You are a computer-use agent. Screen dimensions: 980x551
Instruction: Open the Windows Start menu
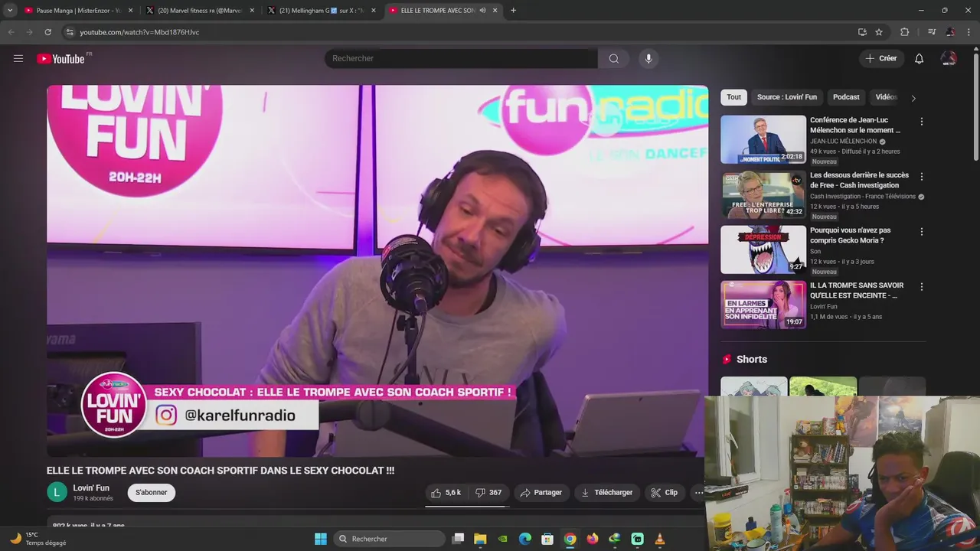pos(321,539)
